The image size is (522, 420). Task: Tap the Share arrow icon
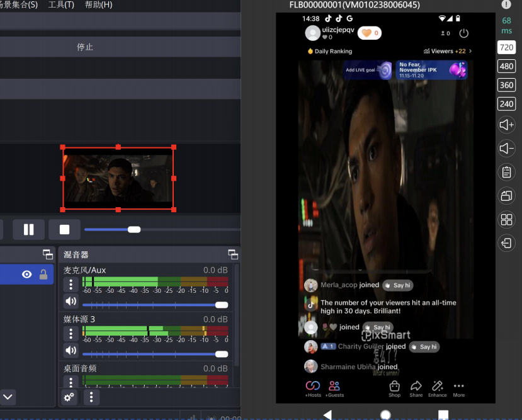coord(416,389)
